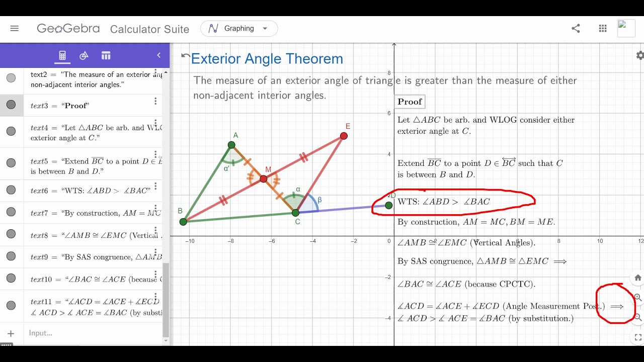
Task: Toggle visibility of text5 object
Action: tap(11, 163)
